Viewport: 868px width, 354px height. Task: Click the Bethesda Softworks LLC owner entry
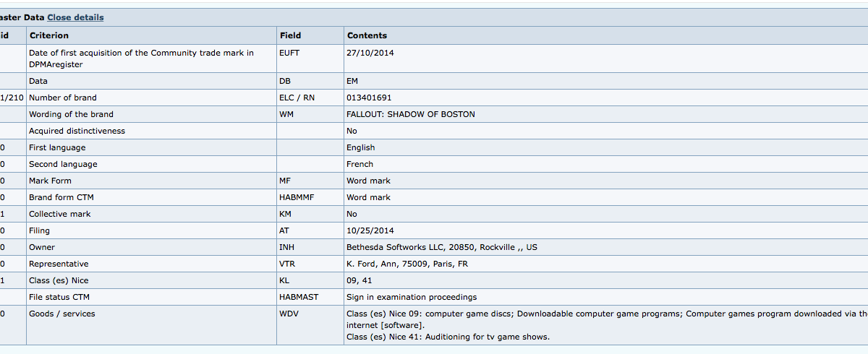click(442, 247)
